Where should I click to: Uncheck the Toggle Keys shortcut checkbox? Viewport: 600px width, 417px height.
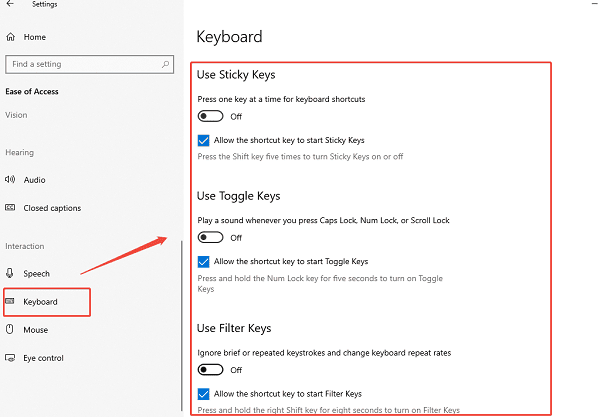204,261
